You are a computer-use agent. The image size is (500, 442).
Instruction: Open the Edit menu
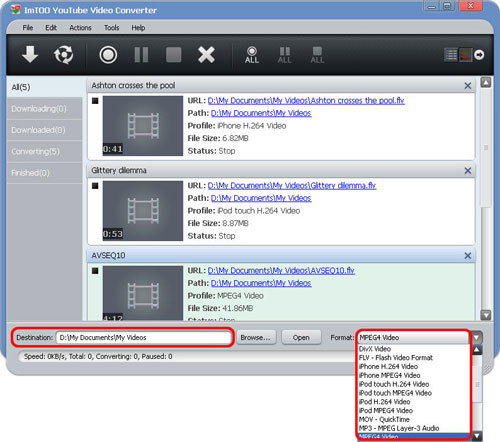coord(51,28)
